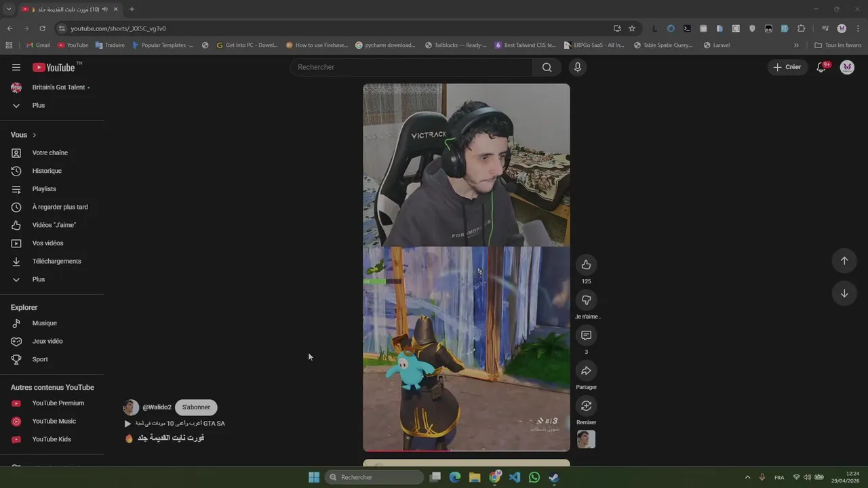Reload the page in the browser
Screen dimensions: 868x488
point(42,28)
